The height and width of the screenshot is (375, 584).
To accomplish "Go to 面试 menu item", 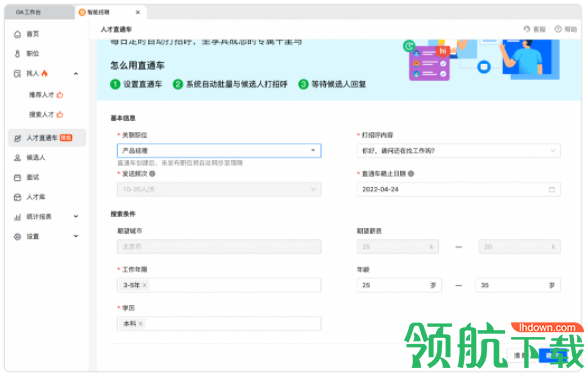I will (33, 178).
